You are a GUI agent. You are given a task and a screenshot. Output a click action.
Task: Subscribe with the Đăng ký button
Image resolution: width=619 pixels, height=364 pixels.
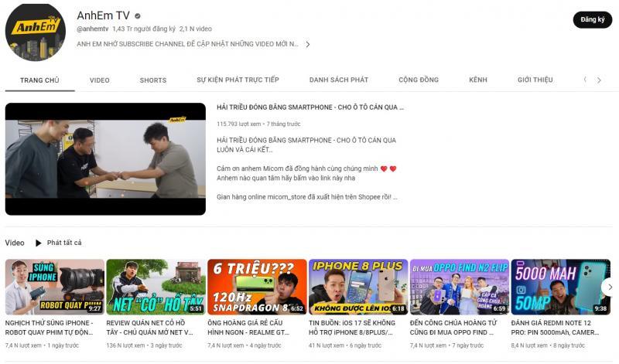click(x=592, y=20)
